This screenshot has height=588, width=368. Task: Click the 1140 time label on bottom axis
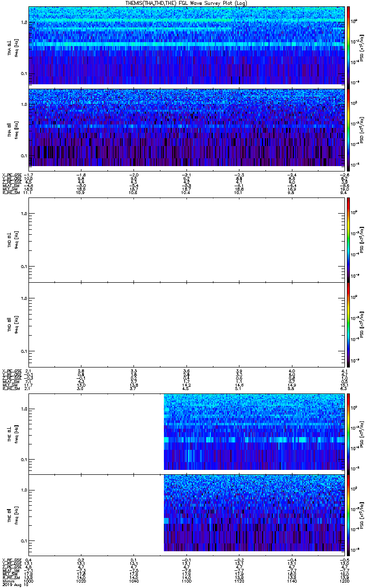click(x=291, y=580)
